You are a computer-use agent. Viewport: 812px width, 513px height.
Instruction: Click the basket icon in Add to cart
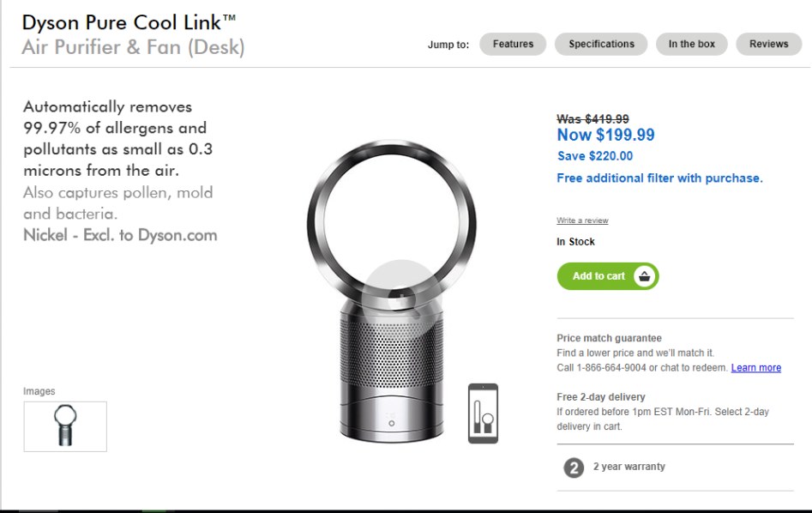click(644, 276)
